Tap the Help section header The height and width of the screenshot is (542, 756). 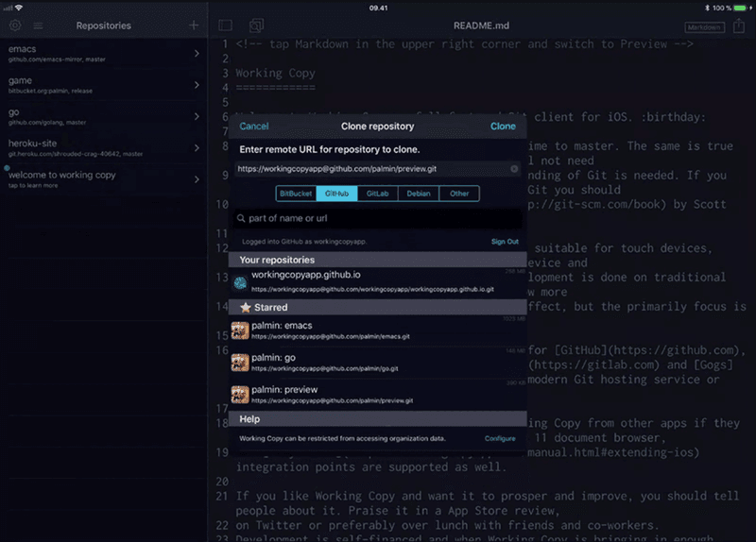click(377, 419)
